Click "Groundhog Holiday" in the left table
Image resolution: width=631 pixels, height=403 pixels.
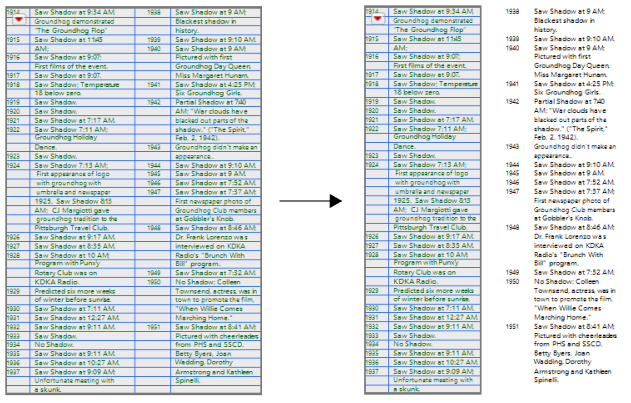pyautogui.click(x=66, y=138)
